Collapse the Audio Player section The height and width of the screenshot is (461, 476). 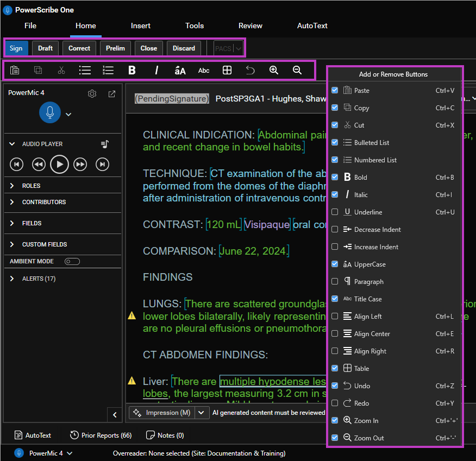12,144
